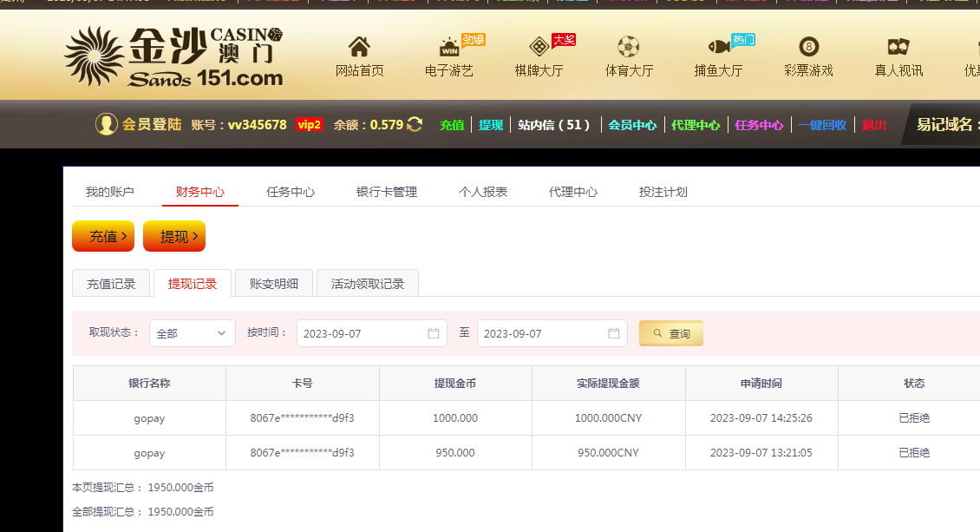Click 1000.000CNY actual amount cell

(x=609, y=418)
